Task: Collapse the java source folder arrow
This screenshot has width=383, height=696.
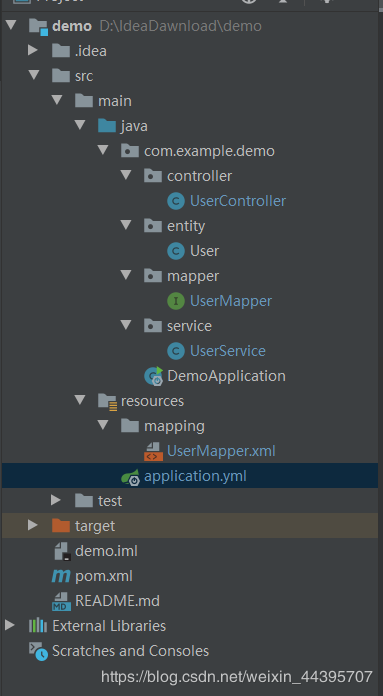Action: (79, 124)
